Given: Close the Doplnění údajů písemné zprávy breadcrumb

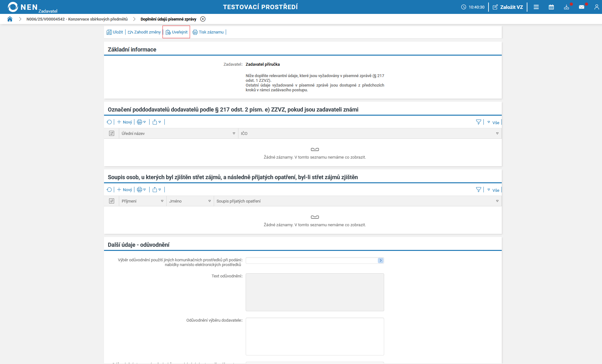Looking at the screenshot, I should 203,19.
